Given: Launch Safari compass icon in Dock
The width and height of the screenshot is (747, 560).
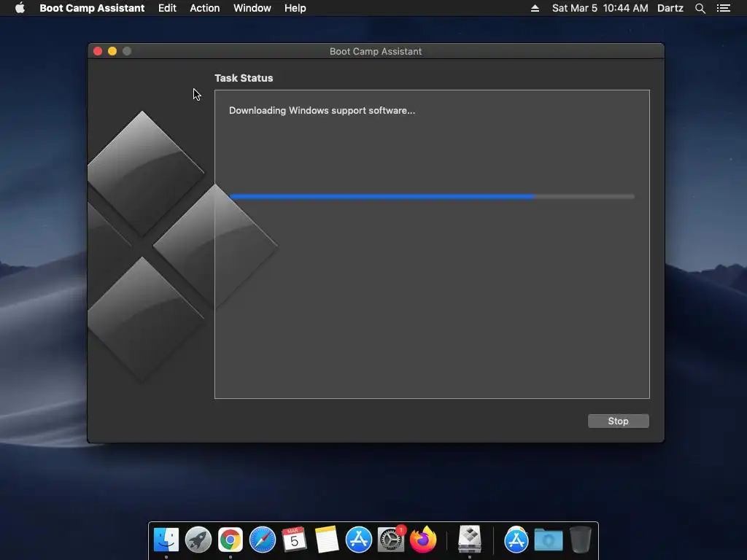Looking at the screenshot, I should click(x=263, y=540).
